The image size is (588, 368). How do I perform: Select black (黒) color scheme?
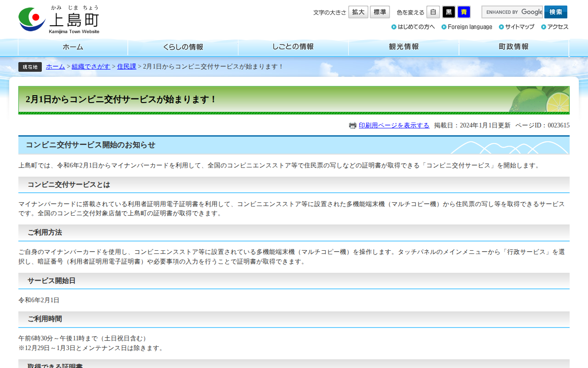[449, 12]
